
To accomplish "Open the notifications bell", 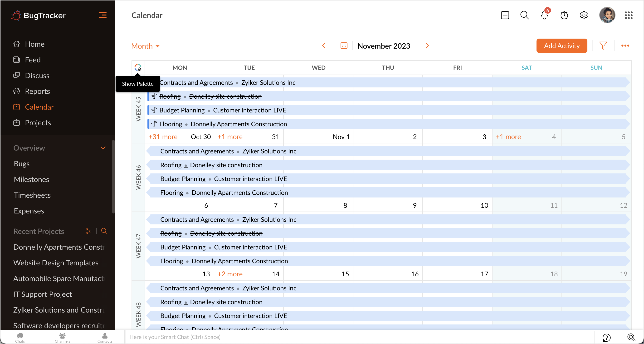I will [x=544, y=15].
